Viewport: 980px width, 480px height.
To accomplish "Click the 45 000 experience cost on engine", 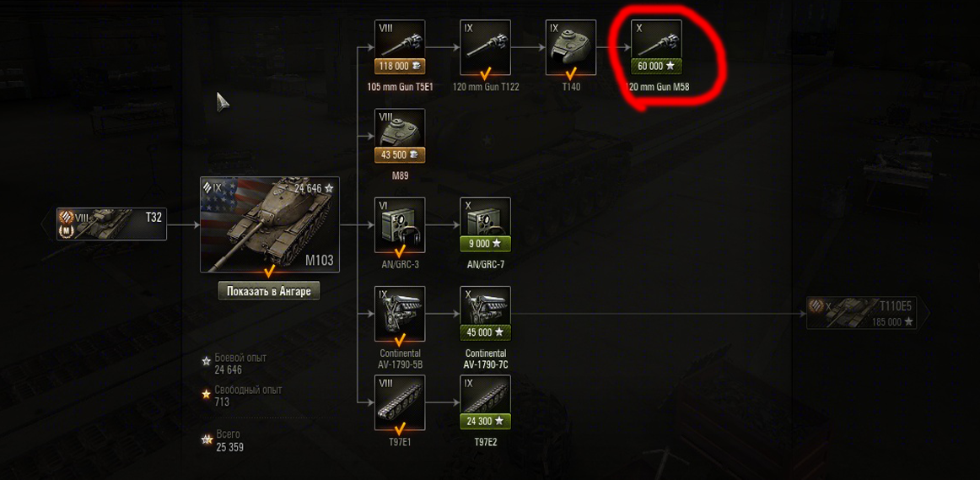I will [x=486, y=332].
